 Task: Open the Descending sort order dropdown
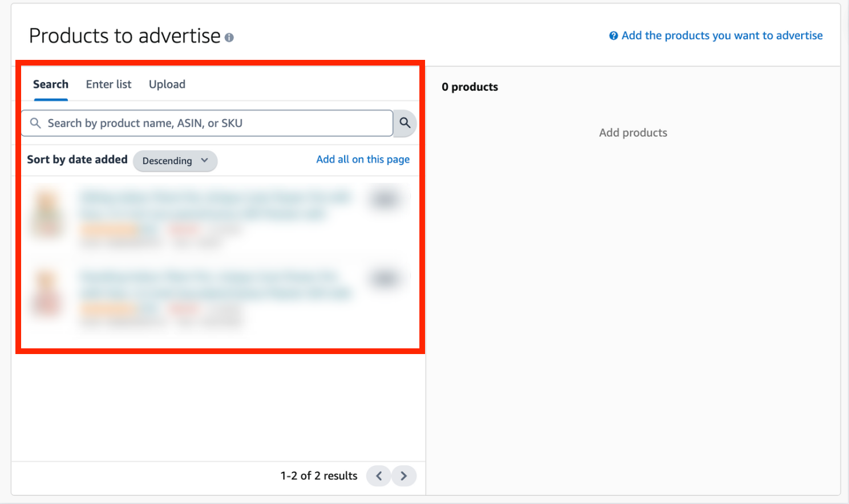[175, 161]
